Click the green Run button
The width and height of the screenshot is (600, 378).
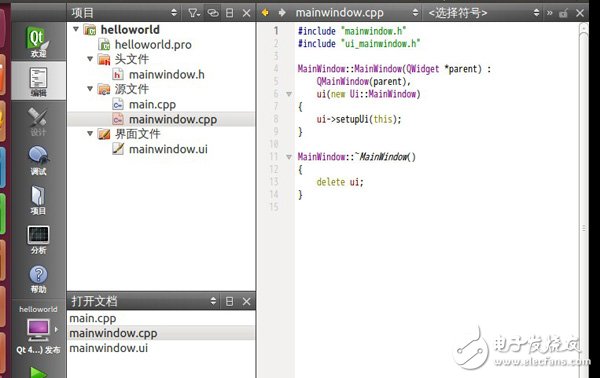click(38, 373)
